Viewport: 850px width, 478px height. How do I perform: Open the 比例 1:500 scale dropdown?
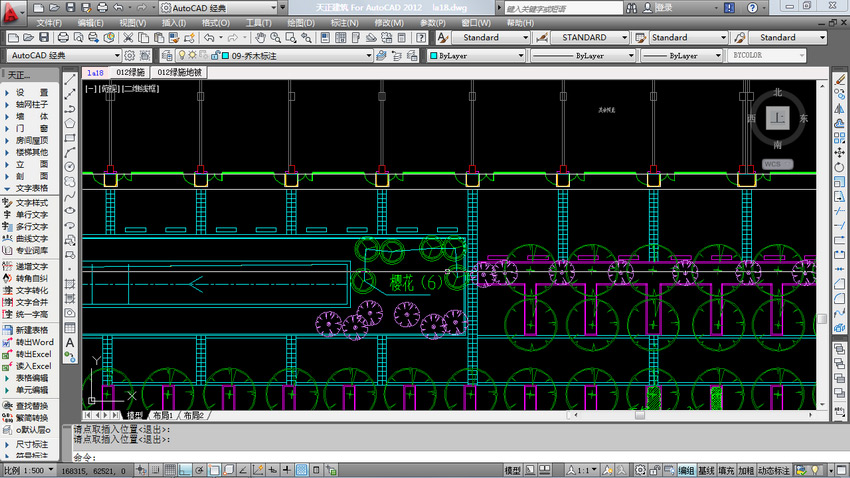click(28, 470)
